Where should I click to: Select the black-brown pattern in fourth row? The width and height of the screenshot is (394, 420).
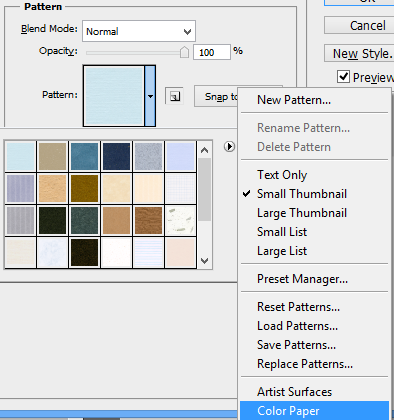coord(85,252)
